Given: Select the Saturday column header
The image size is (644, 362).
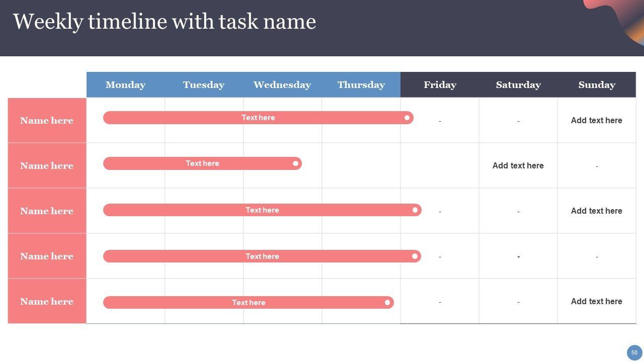Looking at the screenshot, I should (518, 85).
